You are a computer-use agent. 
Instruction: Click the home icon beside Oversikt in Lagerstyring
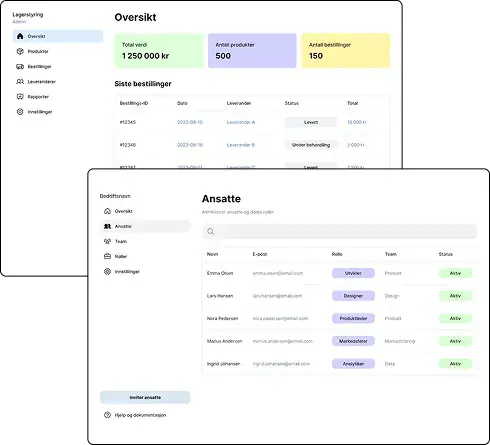[20, 36]
